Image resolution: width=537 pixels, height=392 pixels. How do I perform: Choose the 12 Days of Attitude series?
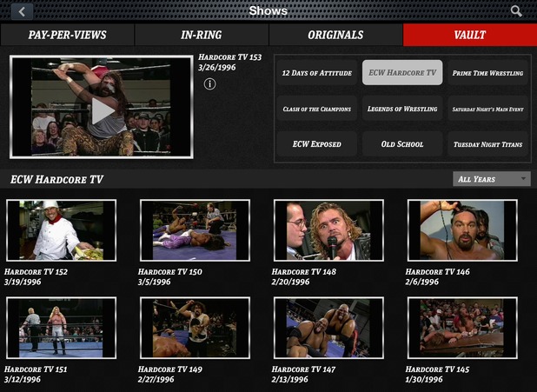(317, 73)
